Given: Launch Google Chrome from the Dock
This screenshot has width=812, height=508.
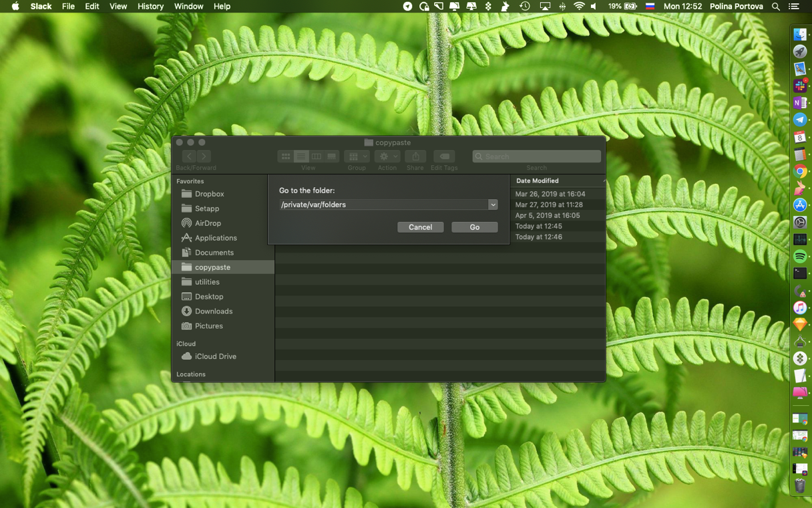Looking at the screenshot, I should click(x=799, y=171).
